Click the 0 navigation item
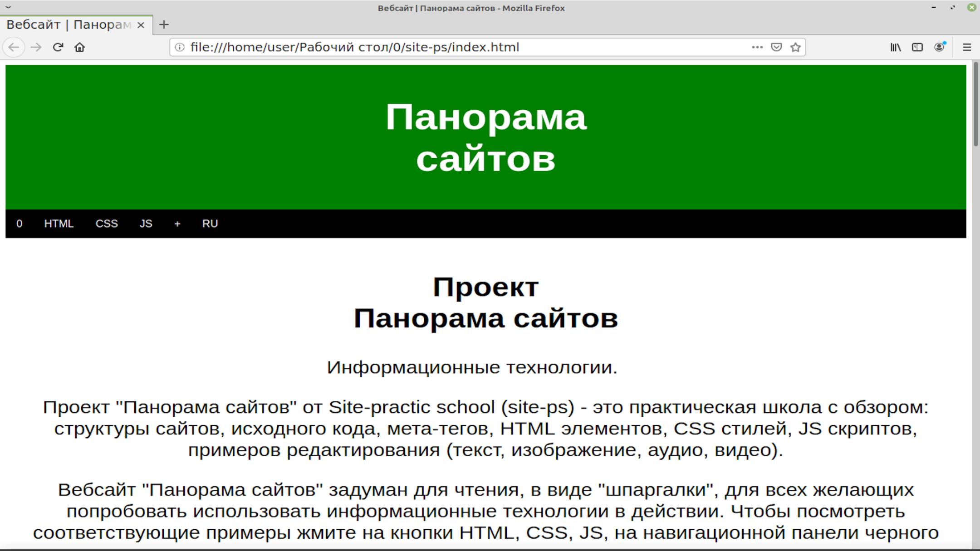 (x=19, y=224)
